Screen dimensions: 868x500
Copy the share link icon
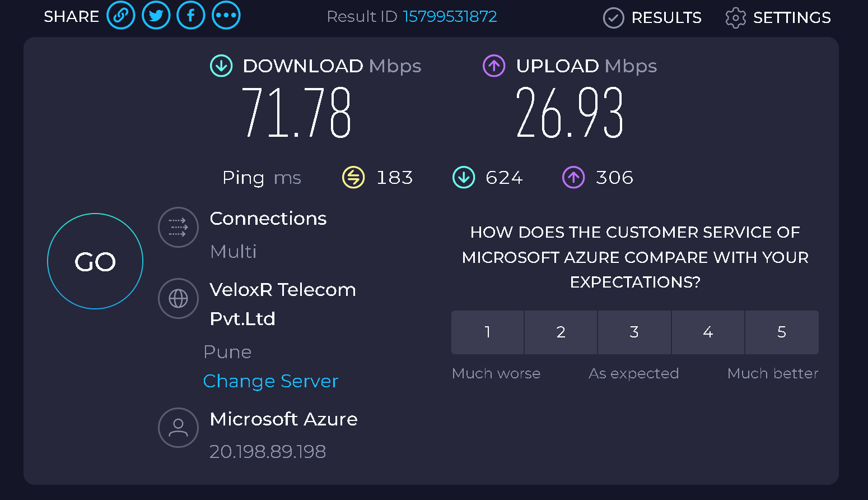(x=121, y=15)
